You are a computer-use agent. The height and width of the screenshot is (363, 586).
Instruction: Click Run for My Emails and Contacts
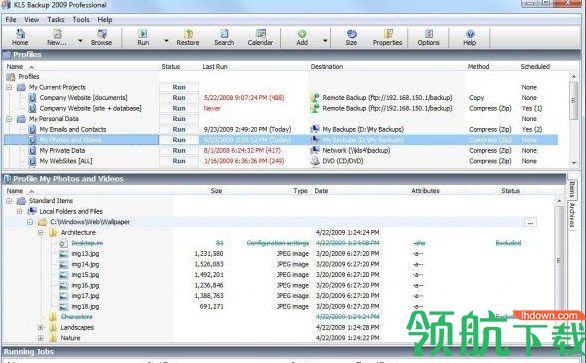tap(179, 129)
